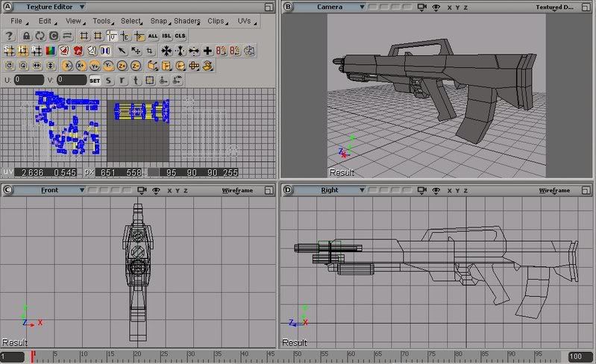Open the cubic projection icon dropdown
This screenshot has width=596, height=364.
(x=153, y=66)
